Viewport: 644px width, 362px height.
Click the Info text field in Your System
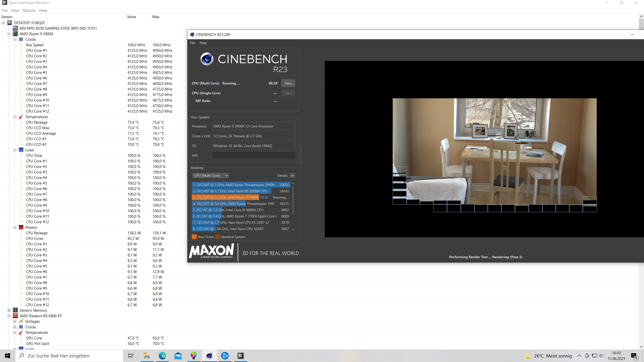[253, 155]
